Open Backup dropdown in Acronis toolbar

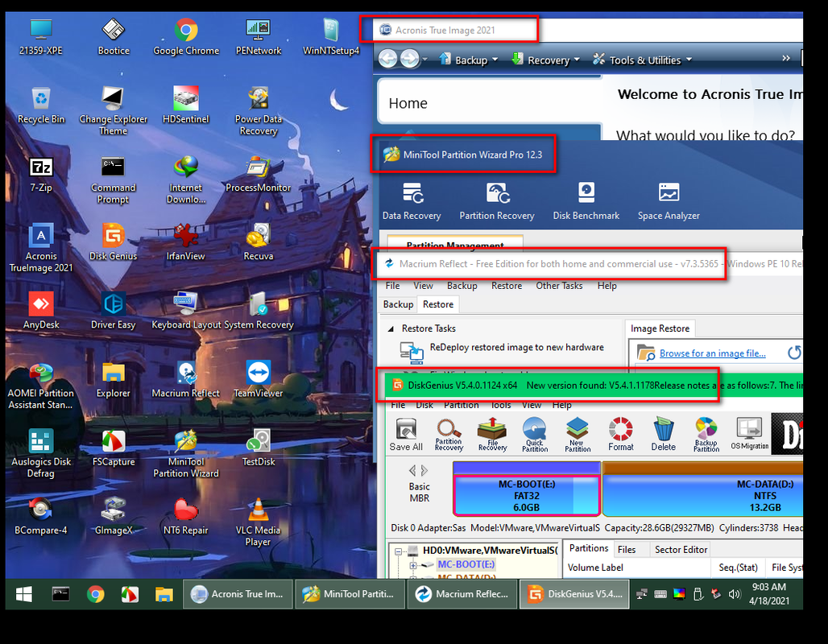(469, 60)
